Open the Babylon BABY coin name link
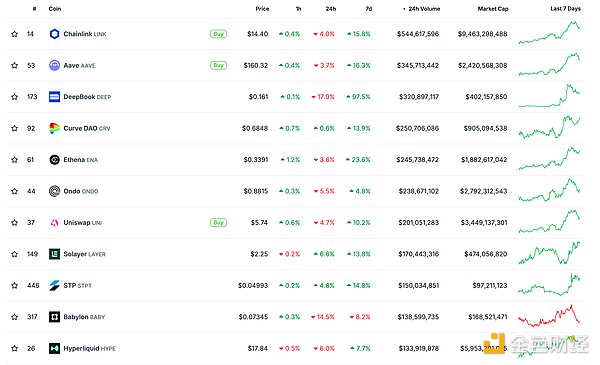 pyautogui.click(x=84, y=317)
